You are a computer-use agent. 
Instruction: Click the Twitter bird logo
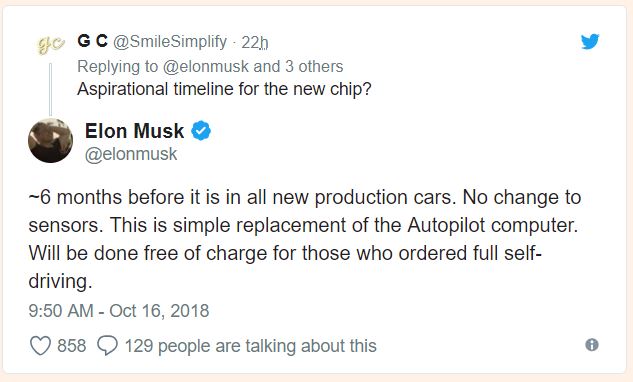590,42
